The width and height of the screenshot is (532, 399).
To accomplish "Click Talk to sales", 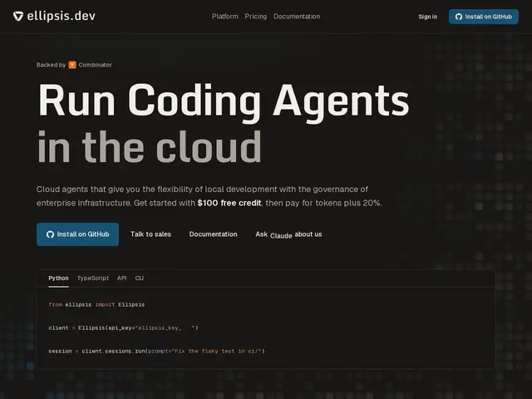I will (x=150, y=234).
